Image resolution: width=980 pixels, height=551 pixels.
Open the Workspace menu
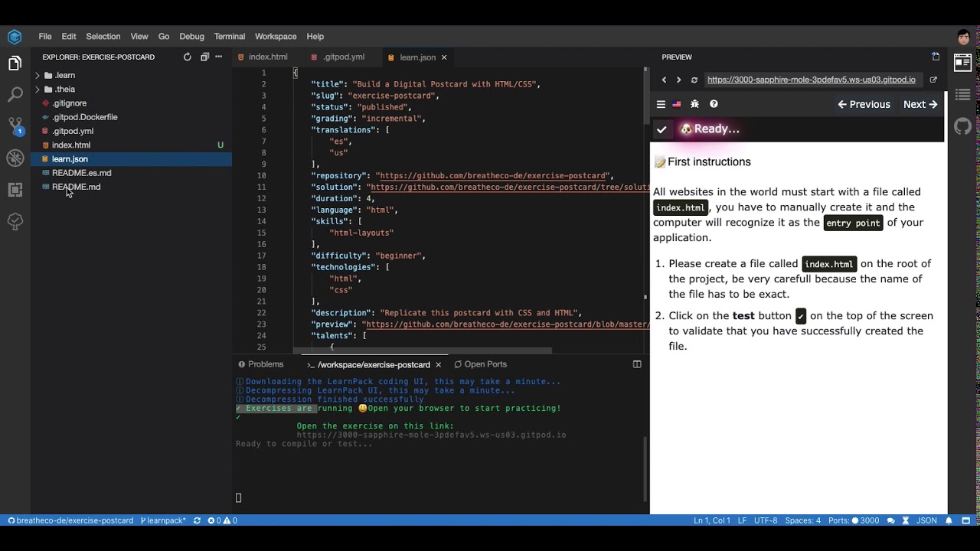coord(276,36)
